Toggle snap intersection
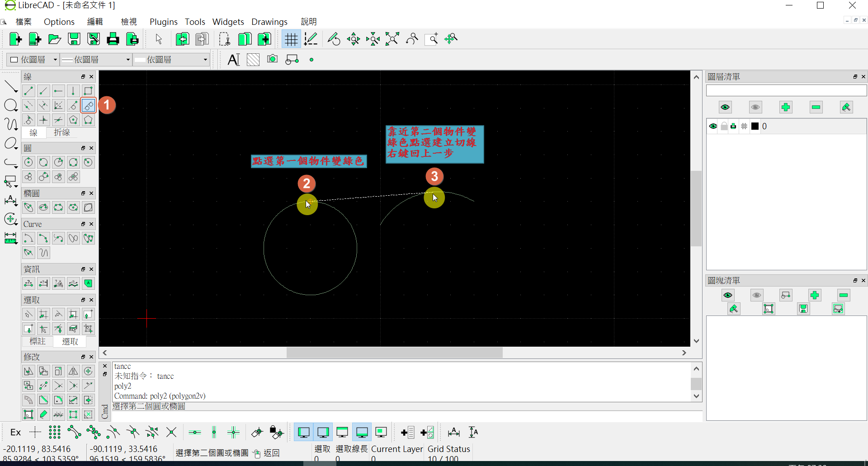This screenshot has height=466, width=868. [x=171, y=433]
